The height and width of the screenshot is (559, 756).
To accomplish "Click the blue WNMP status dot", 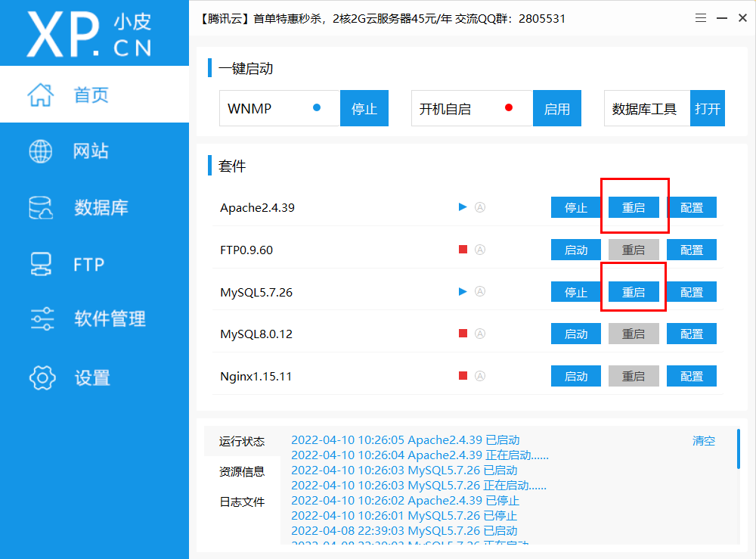I will point(317,107).
